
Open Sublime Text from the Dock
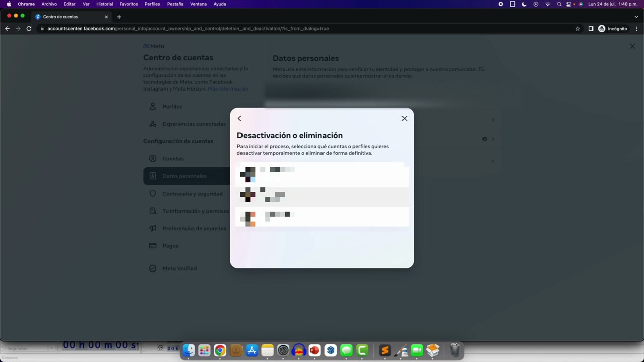(x=385, y=350)
